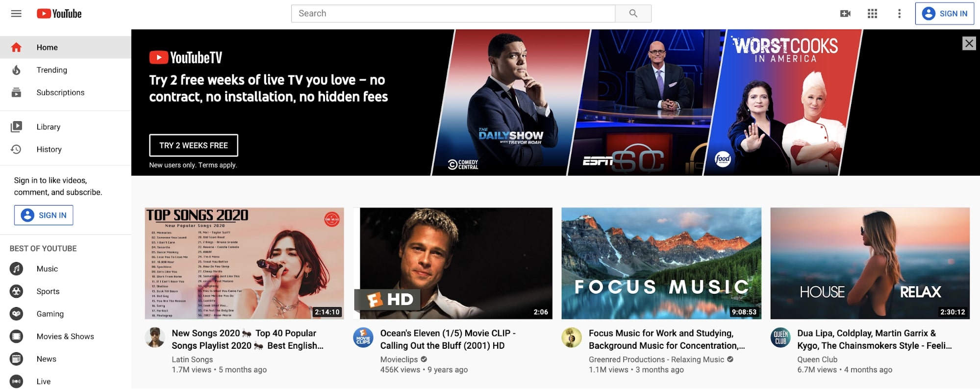The height and width of the screenshot is (389, 980).
Task: Click the Trending flame icon
Action: click(16, 70)
